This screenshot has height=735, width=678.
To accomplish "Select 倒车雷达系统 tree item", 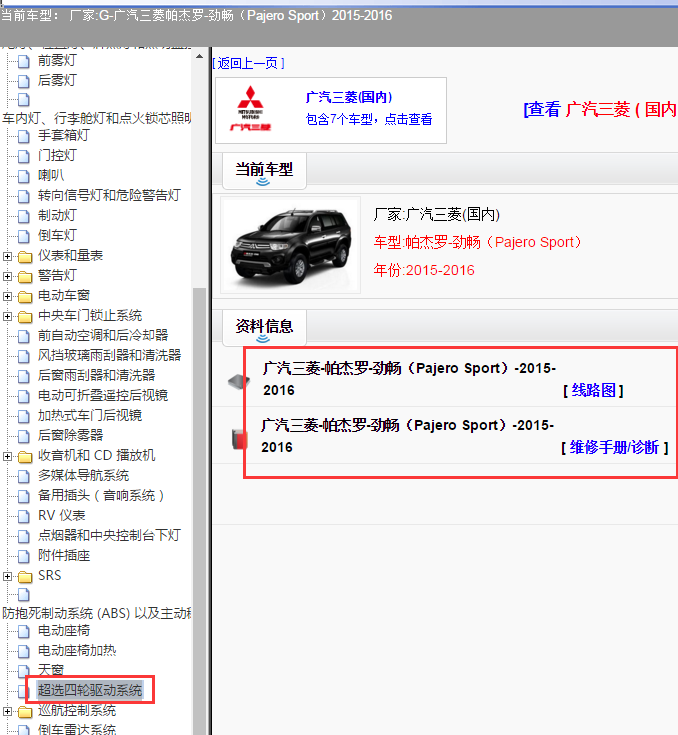I will (76, 729).
